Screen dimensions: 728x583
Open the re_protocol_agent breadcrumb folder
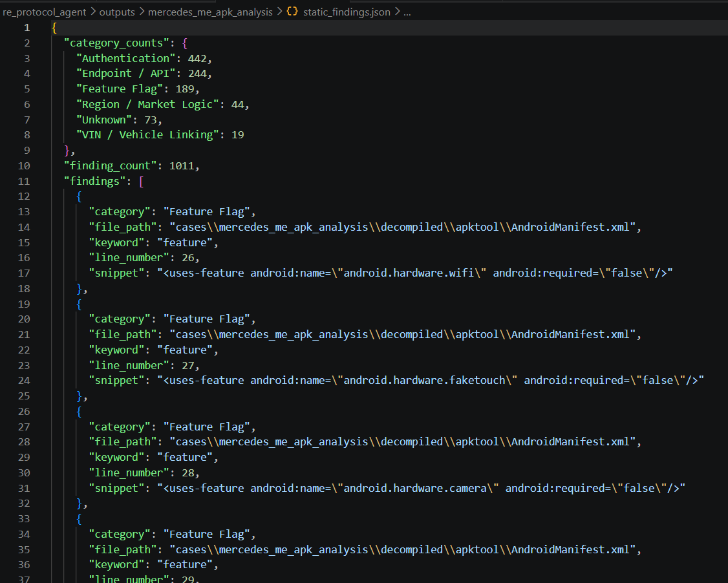tap(45, 12)
